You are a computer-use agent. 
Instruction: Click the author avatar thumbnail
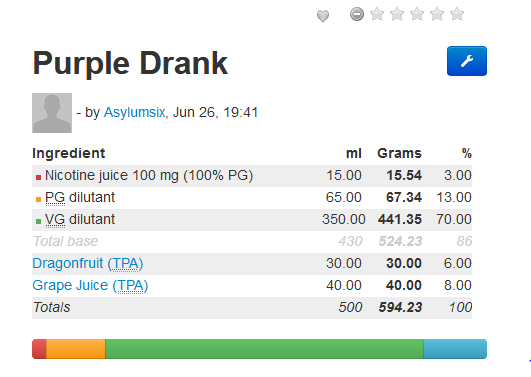(52, 113)
